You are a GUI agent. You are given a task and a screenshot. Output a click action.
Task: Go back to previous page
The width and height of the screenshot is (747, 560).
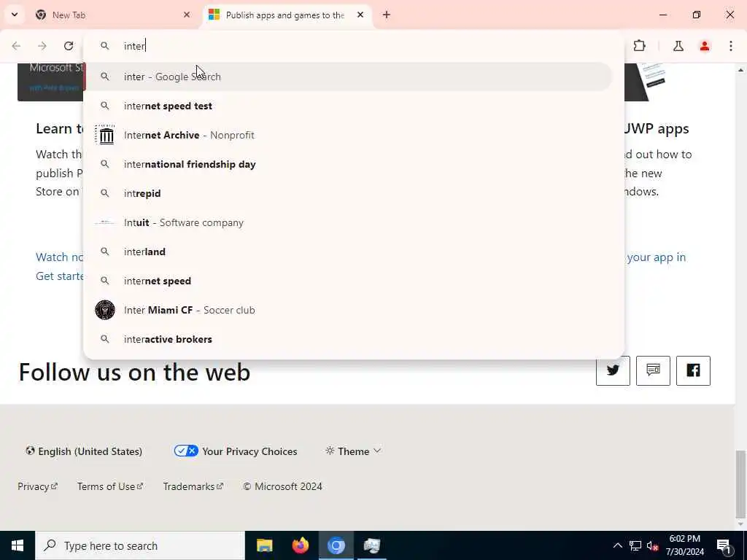[x=16, y=46]
